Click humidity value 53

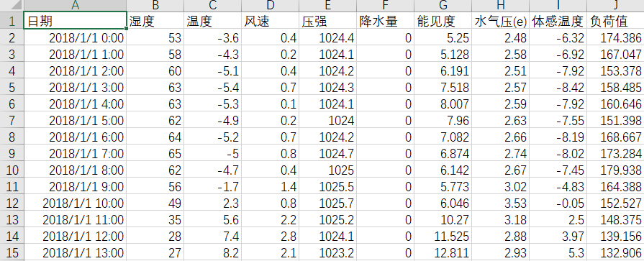click(155, 38)
